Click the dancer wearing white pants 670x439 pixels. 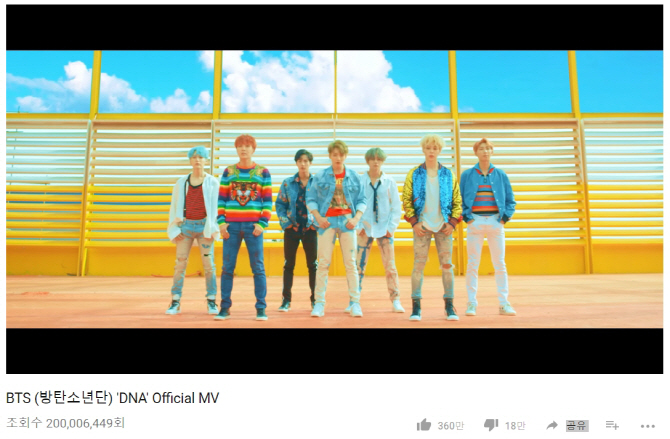488,227
